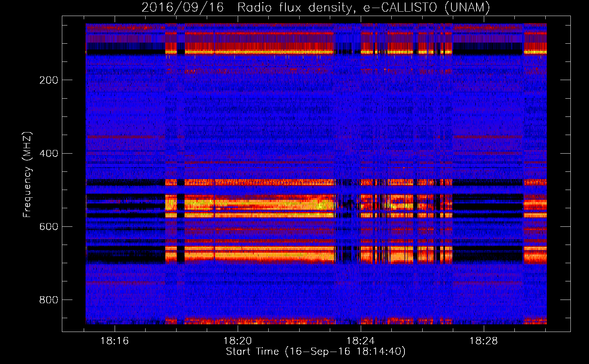The height and width of the screenshot is (364, 589).
Task: Click the 18:16 time tick label
Action: pyautogui.click(x=115, y=341)
